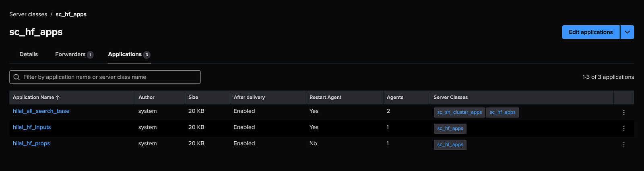Go to Server classes breadcrumb

coord(28,14)
